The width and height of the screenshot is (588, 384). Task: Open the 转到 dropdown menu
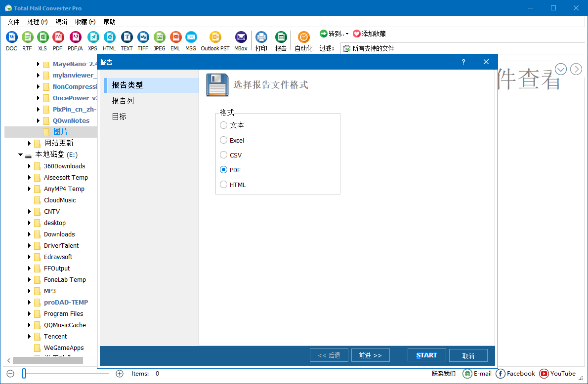point(334,34)
